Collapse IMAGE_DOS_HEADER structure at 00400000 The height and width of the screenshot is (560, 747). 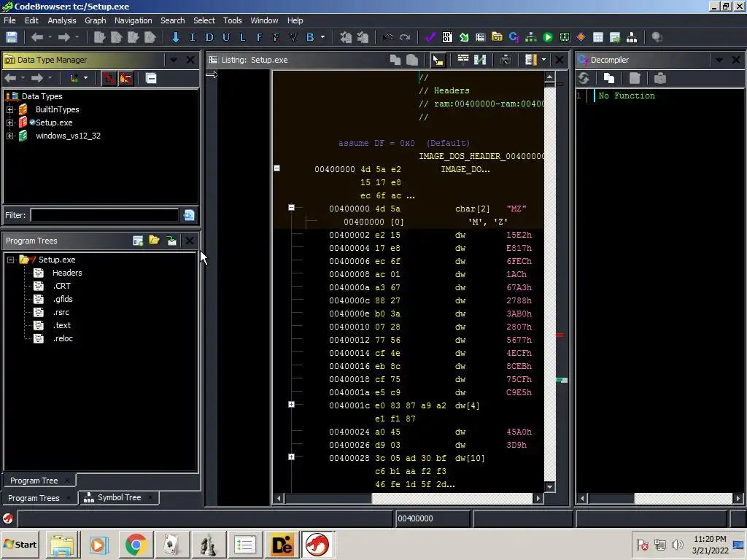(277, 168)
